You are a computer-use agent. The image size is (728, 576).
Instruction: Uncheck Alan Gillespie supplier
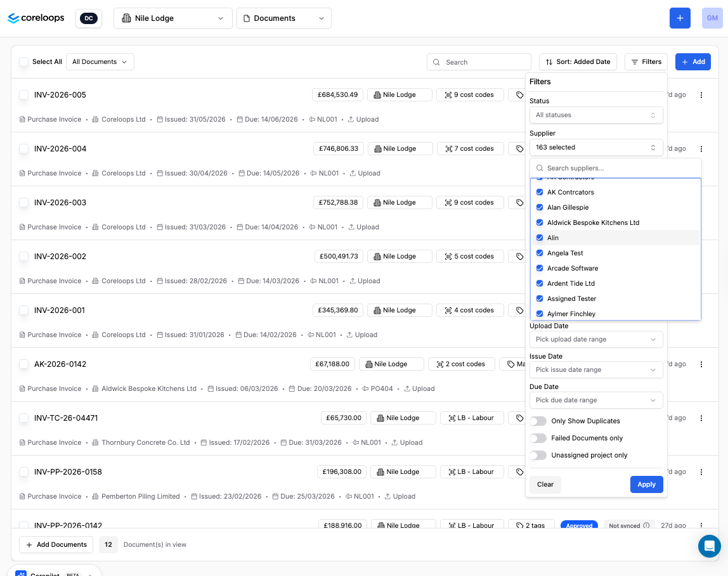click(x=540, y=207)
